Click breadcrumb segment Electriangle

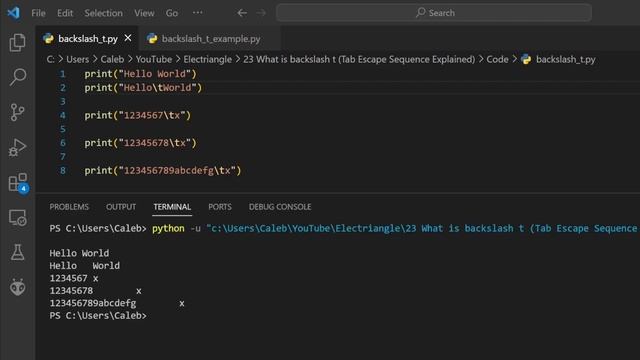[x=207, y=59]
